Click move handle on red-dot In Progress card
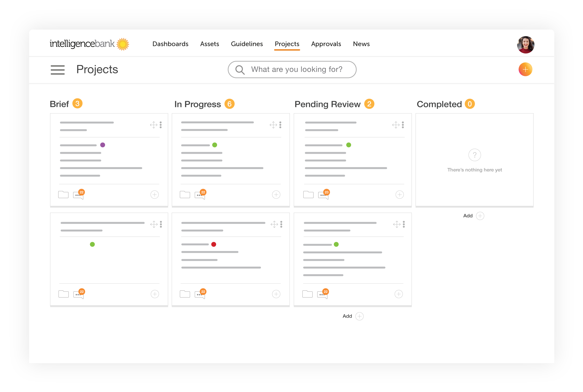 (x=274, y=224)
